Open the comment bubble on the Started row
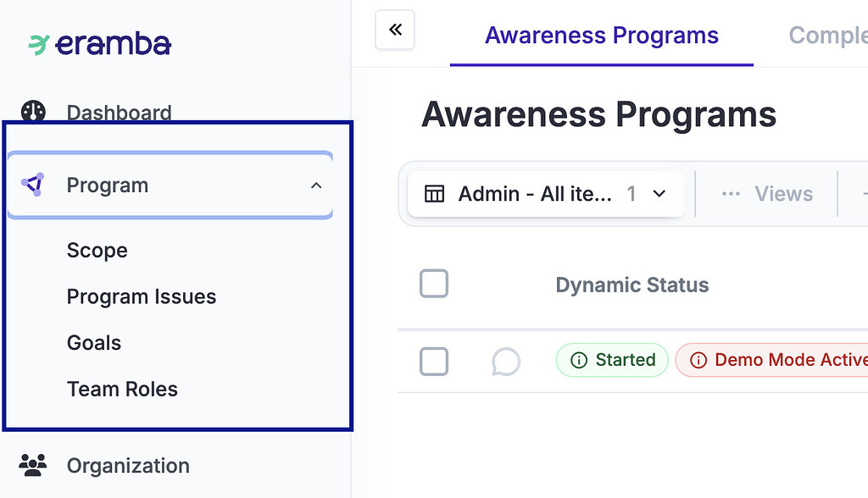This screenshot has height=498, width=868. click(506, 361)
